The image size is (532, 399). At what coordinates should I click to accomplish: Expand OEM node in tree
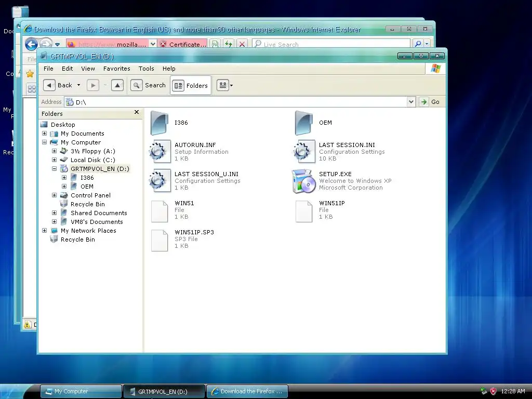(x=64, y=187)
